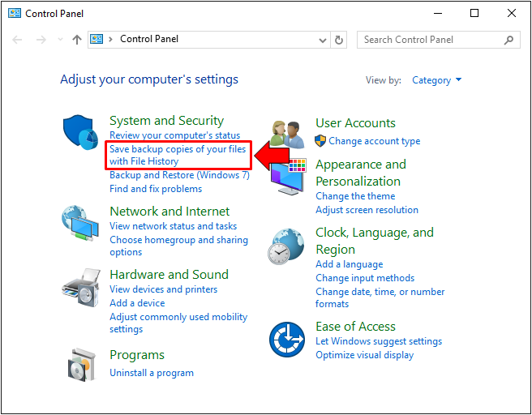Image resolution: width=532 pixels, height=415 pixels.
Task: Open the System and Security shield icon
Action: tap(80, 132)
